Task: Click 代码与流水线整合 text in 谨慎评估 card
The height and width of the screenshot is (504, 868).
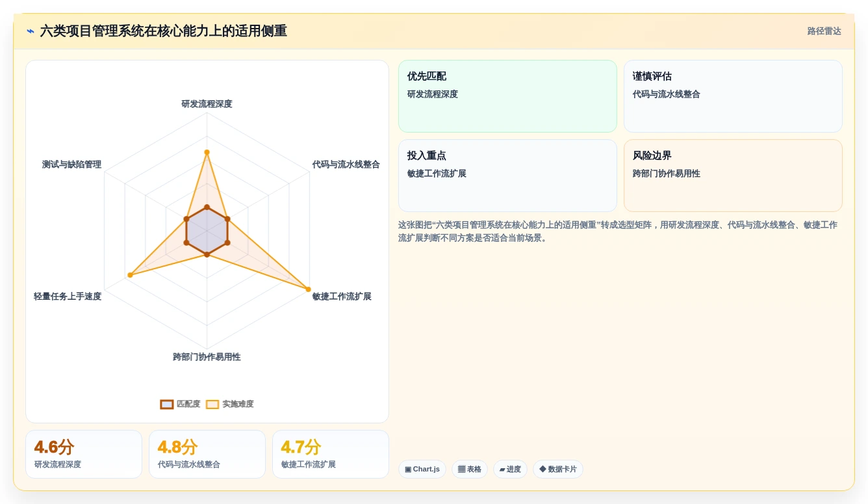Action: click(x=667, y=94)
